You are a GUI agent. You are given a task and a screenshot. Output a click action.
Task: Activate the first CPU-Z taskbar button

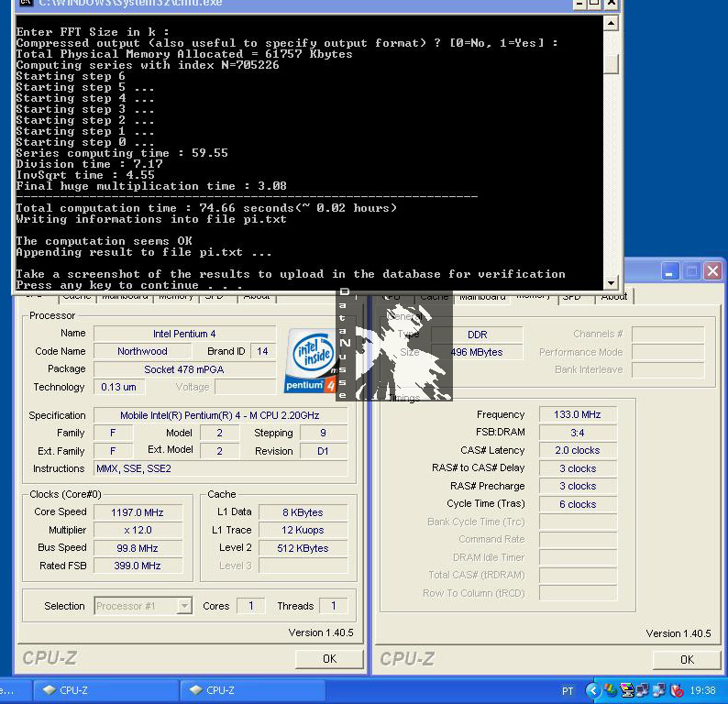coord(106,690)
